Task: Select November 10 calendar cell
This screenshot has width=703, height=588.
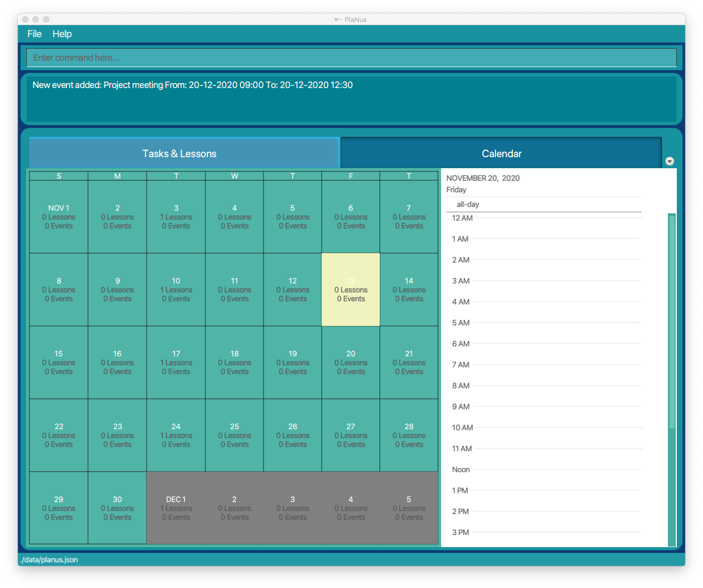Action: coord(176,290)
